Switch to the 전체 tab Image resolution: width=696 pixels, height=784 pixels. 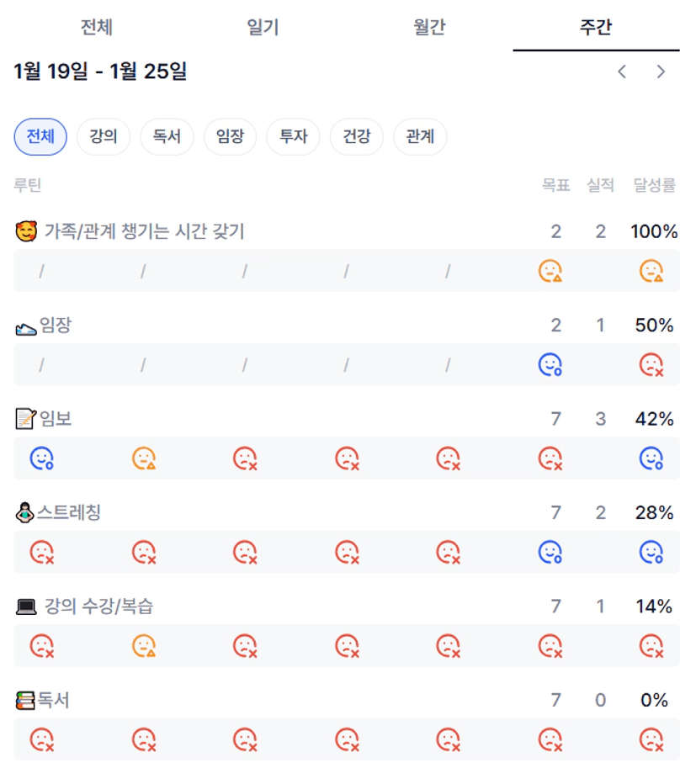(x=96, y=27)
